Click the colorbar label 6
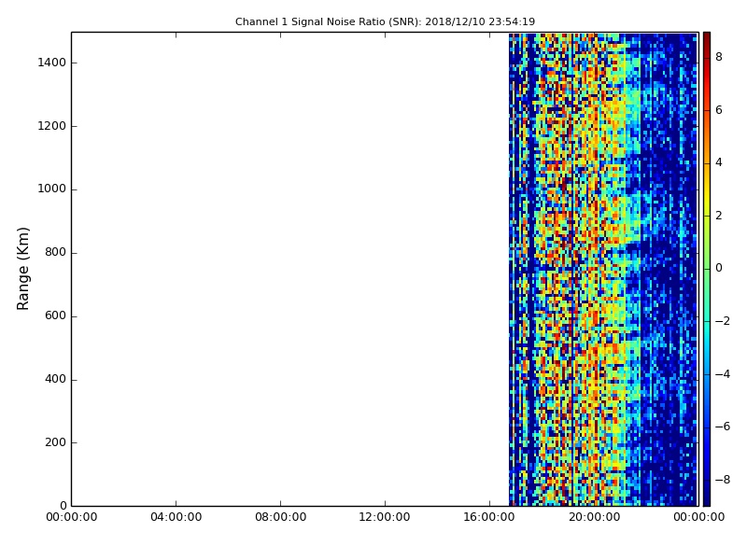The height and width of the screenshot is (560, 747). click(x=719, y=110)
